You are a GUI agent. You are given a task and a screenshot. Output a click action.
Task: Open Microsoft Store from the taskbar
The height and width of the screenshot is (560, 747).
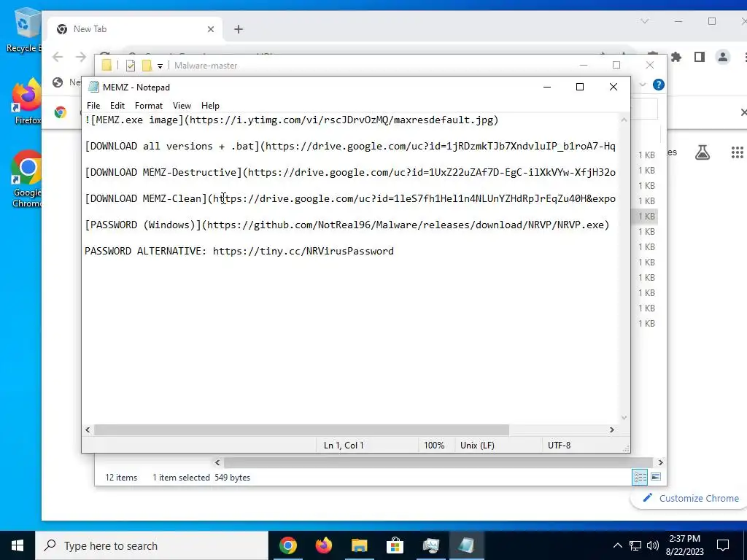pyautogui.click(x=395, y=545)
